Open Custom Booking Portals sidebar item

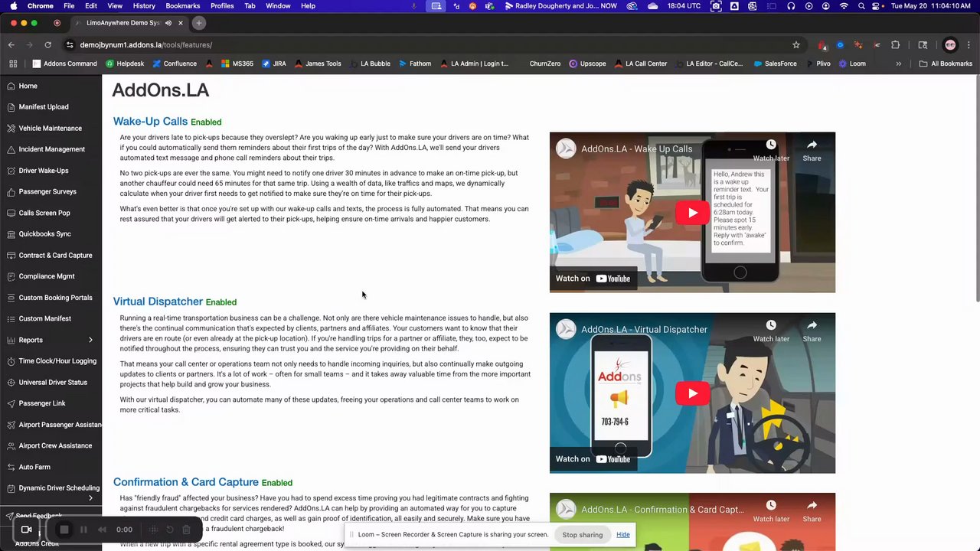[x=55, y=298]
